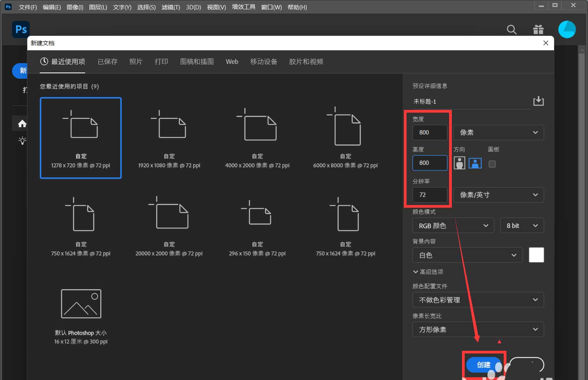Choose the 4000 x 2000 preset
Viewport: 588px width, 380px height.
(x=257, y=138)
